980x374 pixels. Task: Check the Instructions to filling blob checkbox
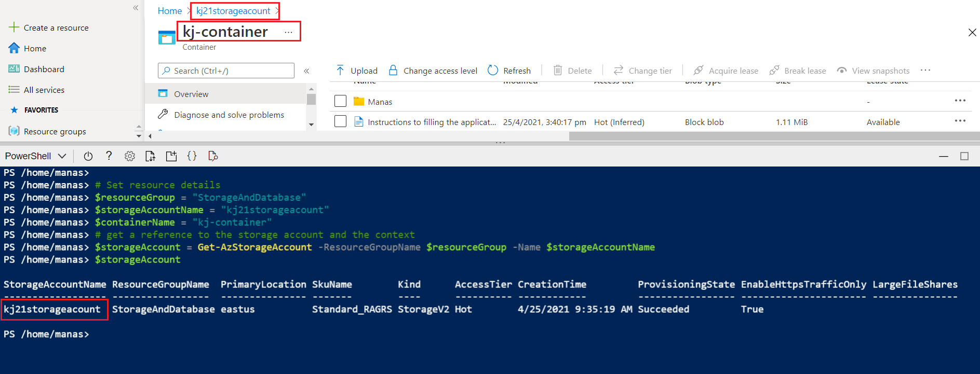[340, 121]
